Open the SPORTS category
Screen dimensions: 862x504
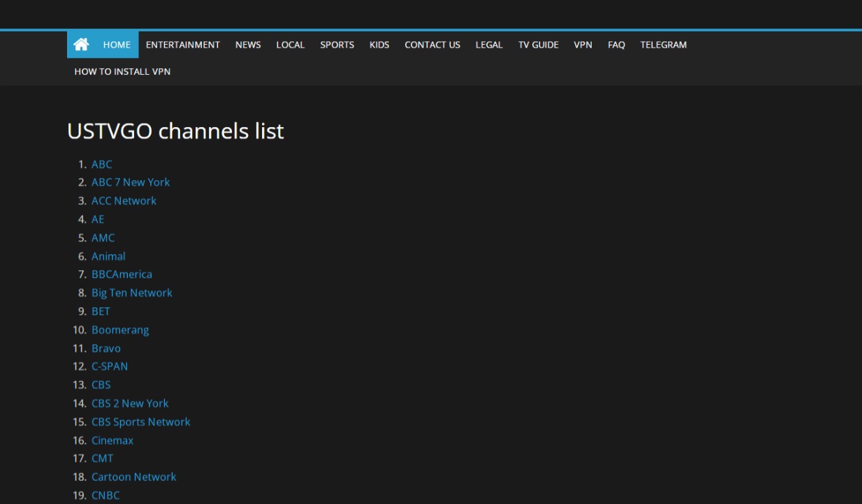click(337, 45)
